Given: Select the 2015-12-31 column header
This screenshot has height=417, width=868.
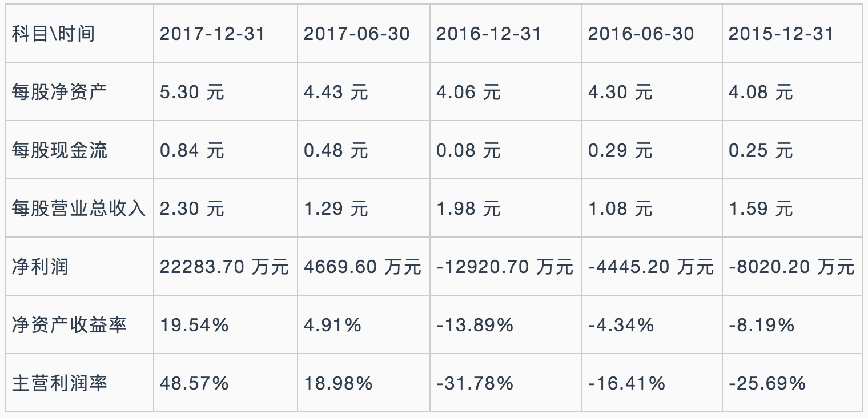Looking at the screenshot, I should point(781,34).
